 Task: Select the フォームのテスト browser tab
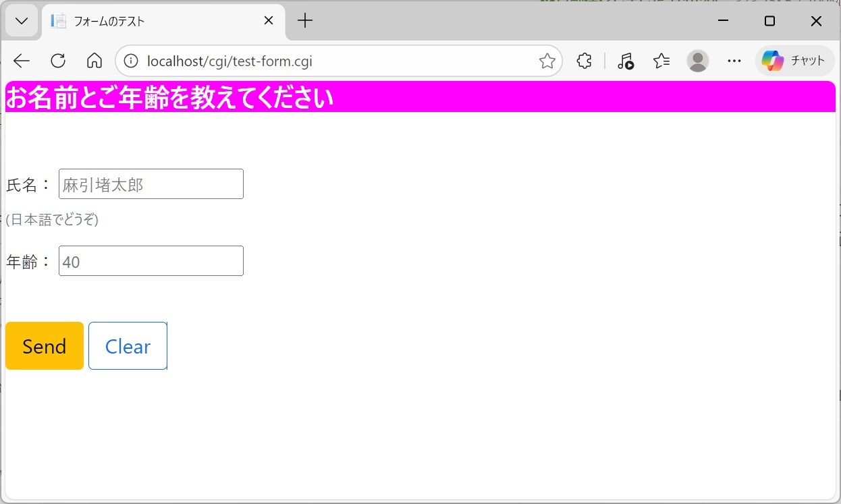pos(163,21)
